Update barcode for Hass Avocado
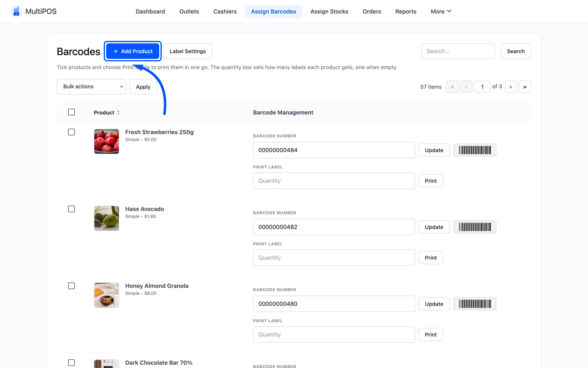Viewport: 588px width, 368px height. click(434, 227)
